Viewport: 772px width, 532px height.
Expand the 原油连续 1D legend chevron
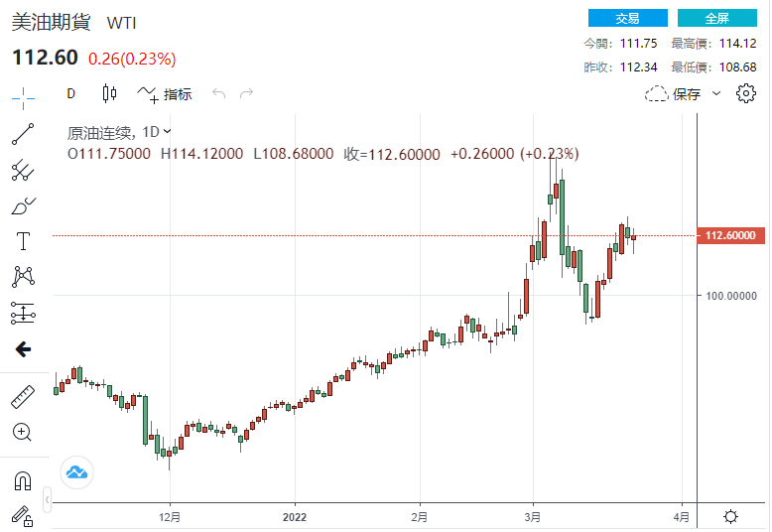pyautogui.click(x=167, y=131)
